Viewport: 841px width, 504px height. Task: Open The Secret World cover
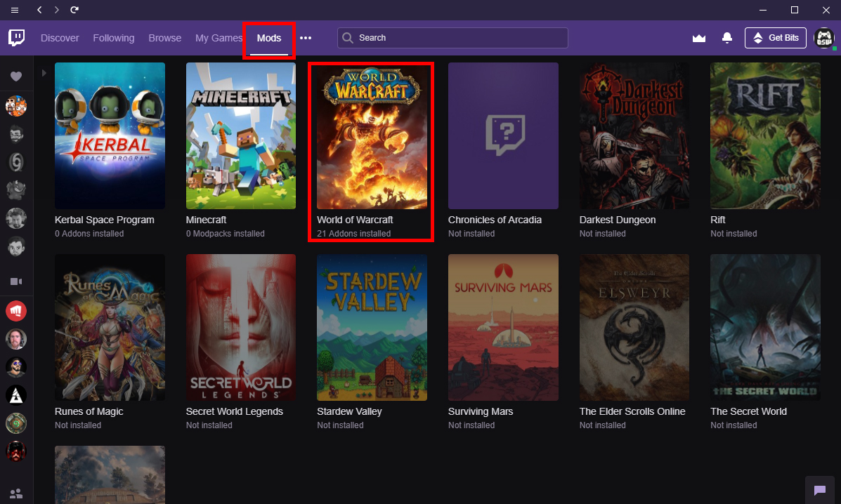765,327
